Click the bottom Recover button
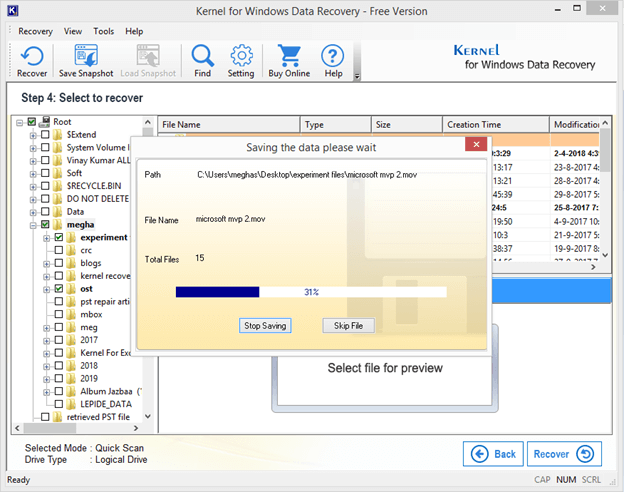The height and width of the screenshot is (492, 624). pyautogui.click(x=564, y=454)
